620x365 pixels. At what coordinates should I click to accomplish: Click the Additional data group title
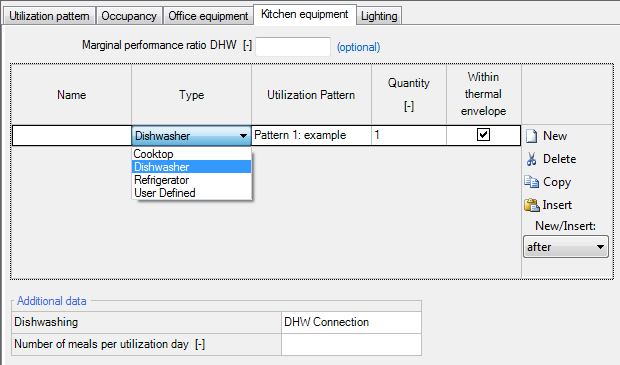pos(51,301)
